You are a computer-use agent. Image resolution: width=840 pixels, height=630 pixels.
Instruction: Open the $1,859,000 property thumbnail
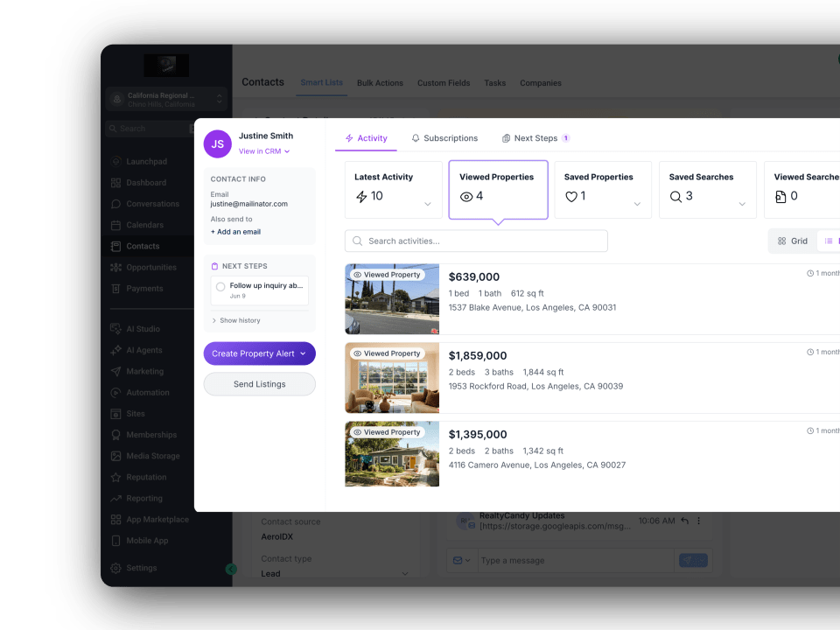coord(392,378)
